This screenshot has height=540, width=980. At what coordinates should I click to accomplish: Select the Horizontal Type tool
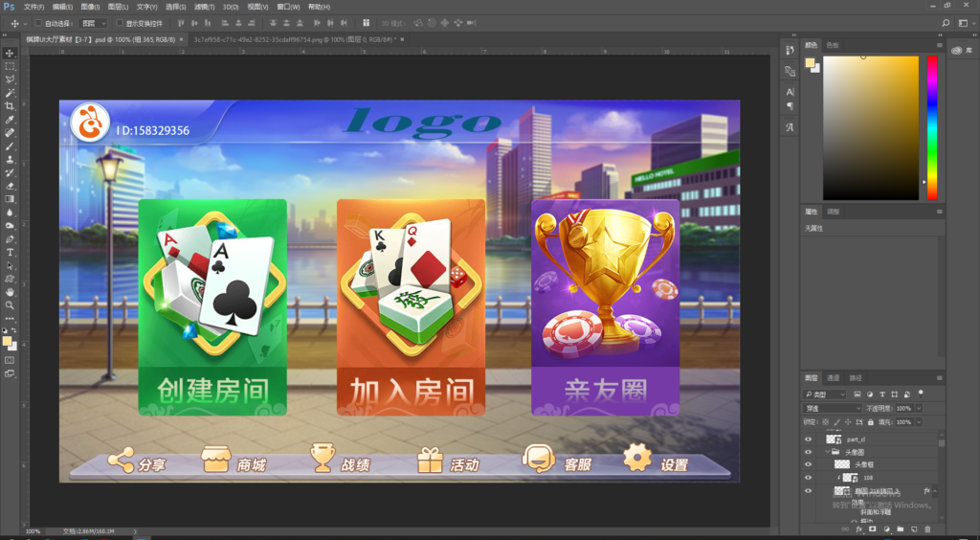tap(10, 252)
